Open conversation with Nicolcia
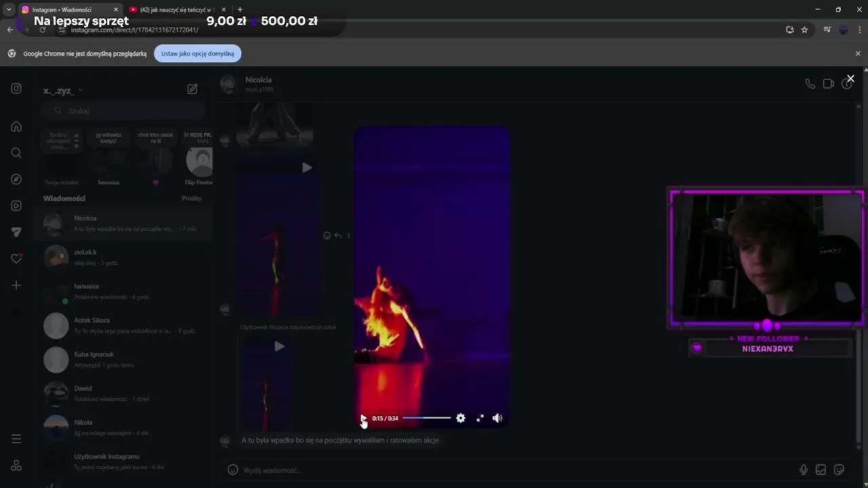 tap(124, 224)
